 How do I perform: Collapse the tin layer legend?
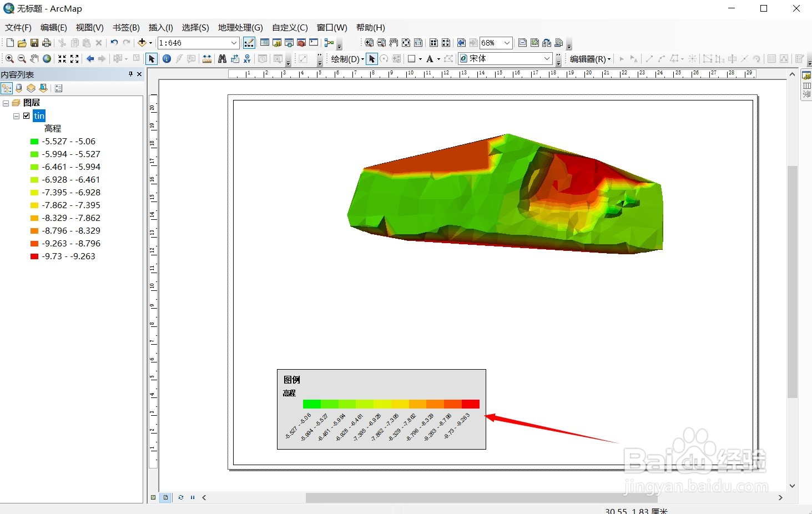[16, 116]
